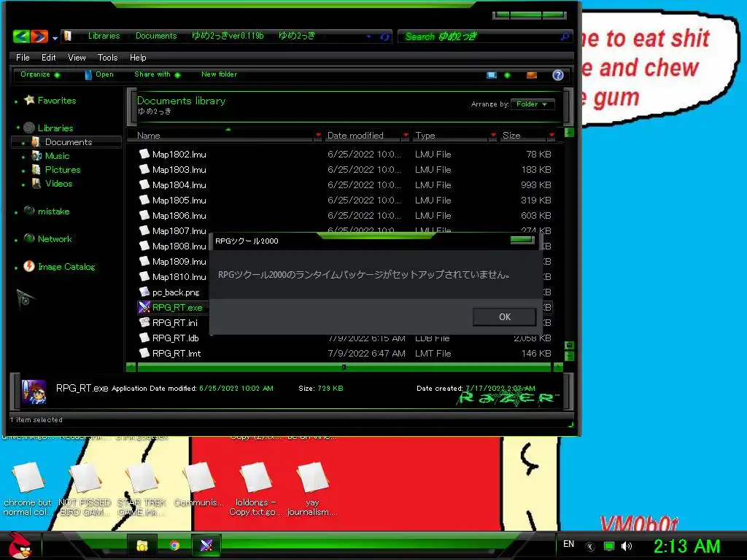Open the Tools menu

click(x=108, y=58)
